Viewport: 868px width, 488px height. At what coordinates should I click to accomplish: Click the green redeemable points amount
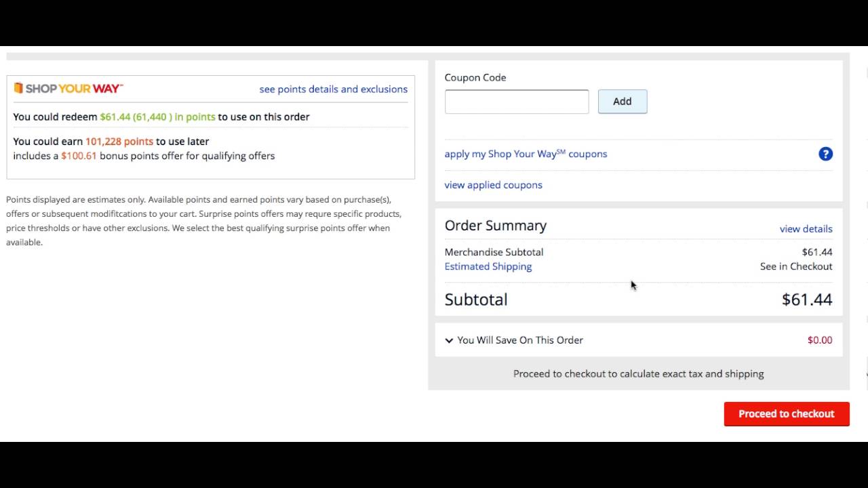click(x=157, y=117)
